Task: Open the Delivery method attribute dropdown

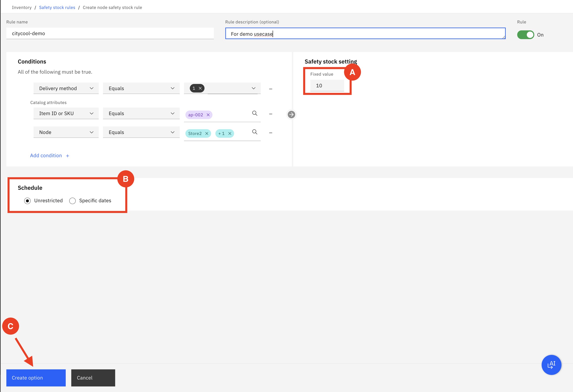Action: 66,88
